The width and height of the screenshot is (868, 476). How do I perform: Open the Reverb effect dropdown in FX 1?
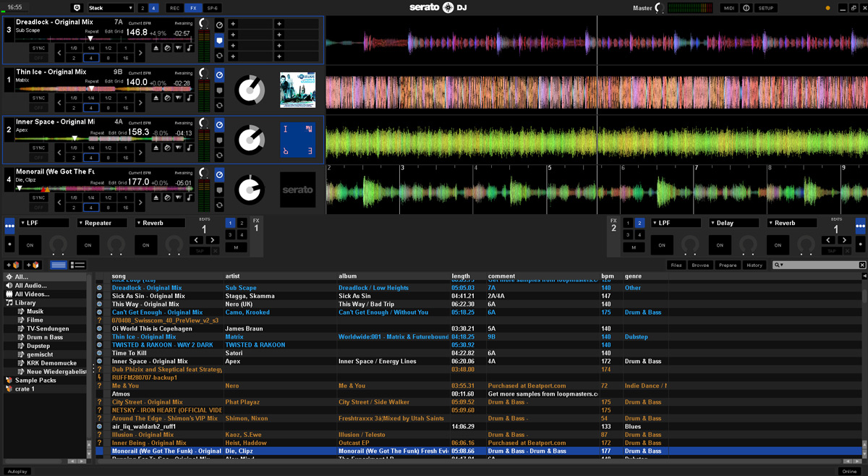[159, 223]
